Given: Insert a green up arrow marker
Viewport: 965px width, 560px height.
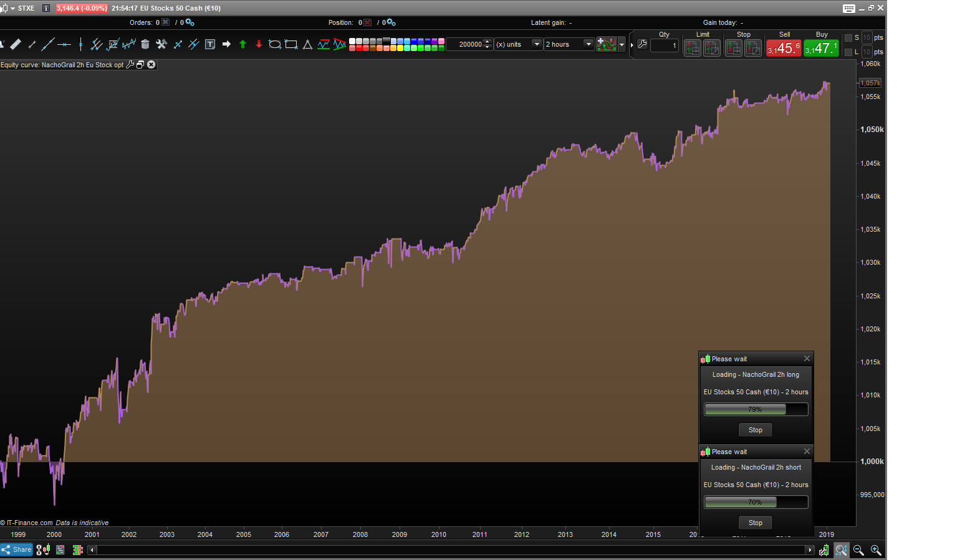Looking at the screenshot, I should [x=242, y=44].
